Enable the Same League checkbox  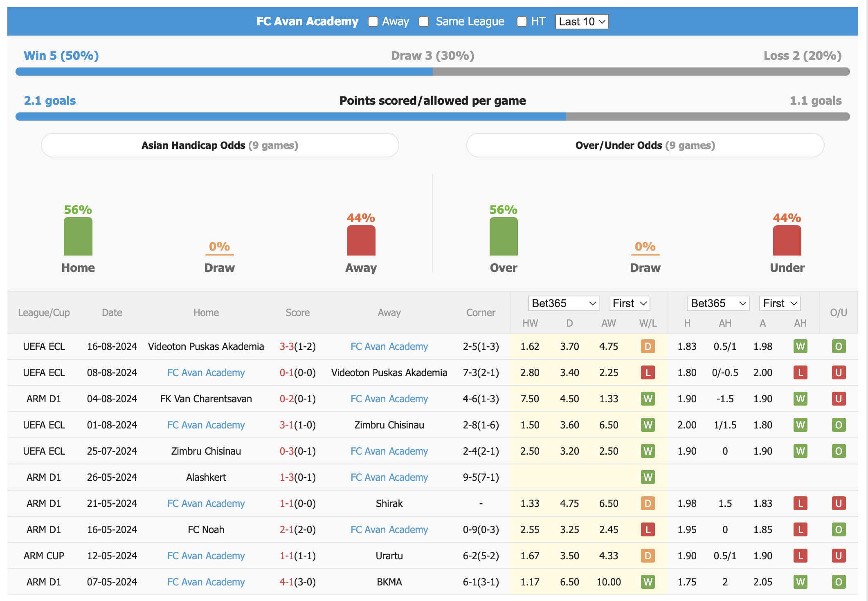point(424,22)
